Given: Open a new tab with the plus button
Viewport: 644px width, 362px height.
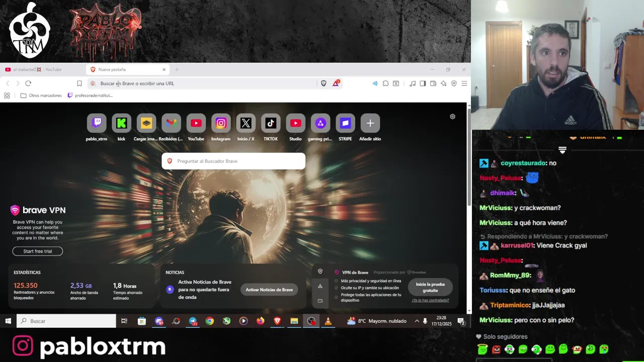Looking at the screenshot, I should (x=177, y=69).
